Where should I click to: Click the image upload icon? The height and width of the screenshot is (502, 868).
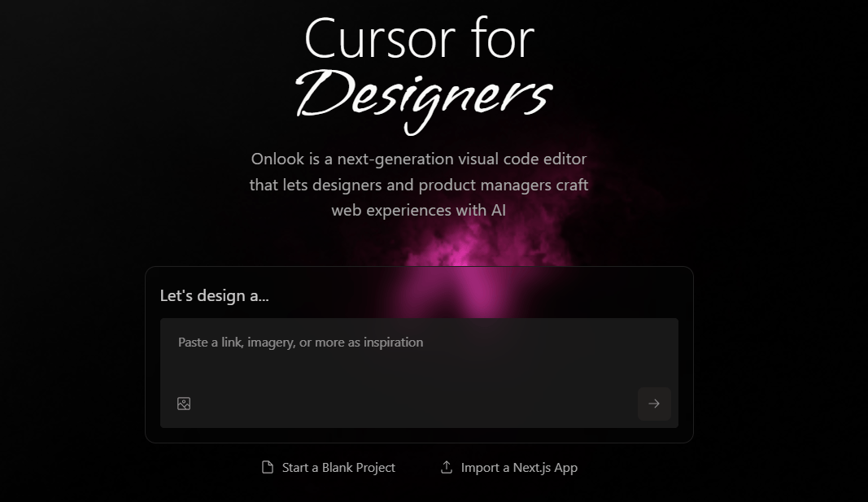point(184,404)
